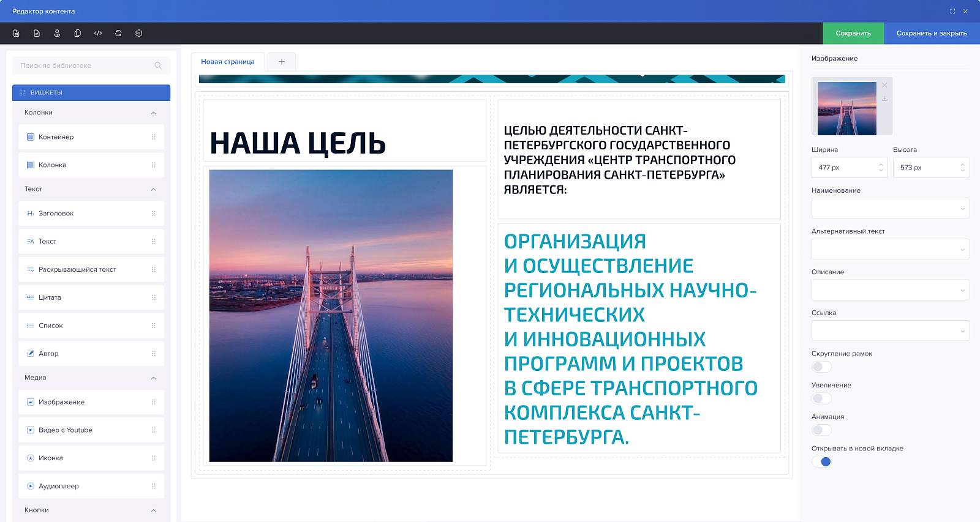Click the Высота stepper arrows
This screenshot has width=980, height=522.
click(962, 167)
